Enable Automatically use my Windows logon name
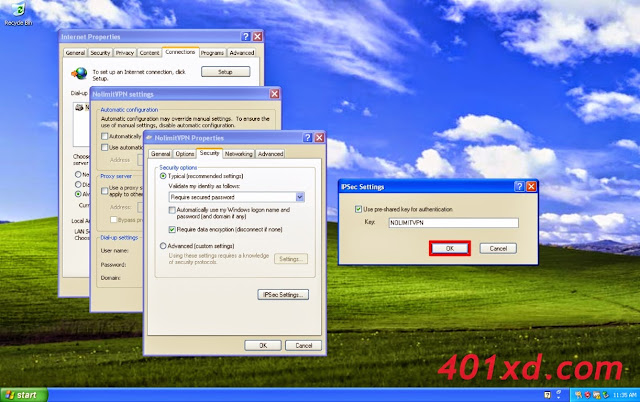This screenshot has height=402, width=640. point(172,210)
